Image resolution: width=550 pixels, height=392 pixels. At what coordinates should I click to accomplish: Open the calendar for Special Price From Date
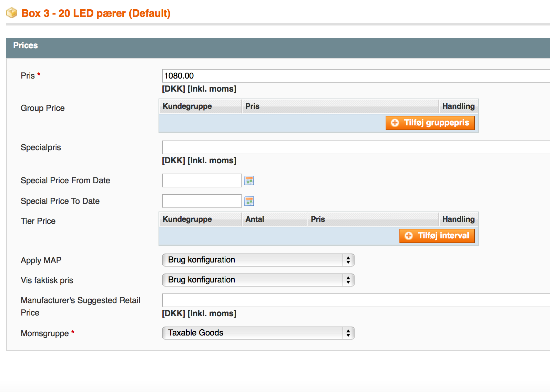point(249,180)
